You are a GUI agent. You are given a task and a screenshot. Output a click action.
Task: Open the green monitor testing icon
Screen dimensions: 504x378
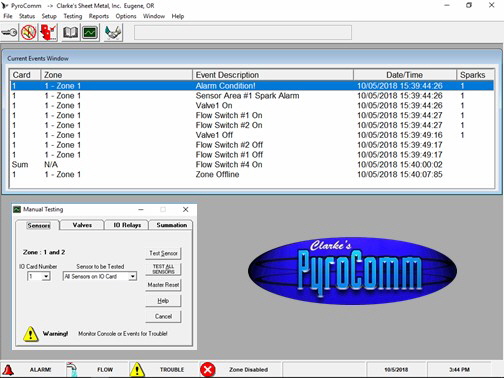point(90,33)
